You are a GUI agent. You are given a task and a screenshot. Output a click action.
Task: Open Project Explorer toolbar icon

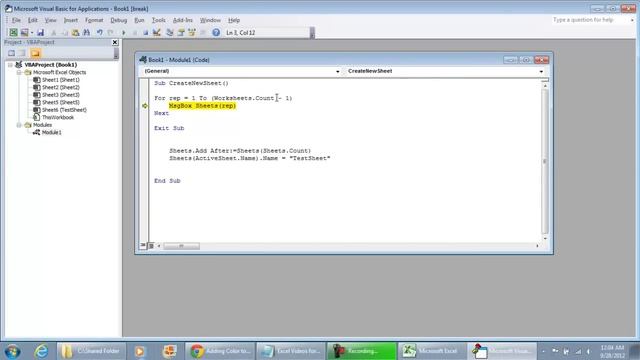tap(170, 33)
